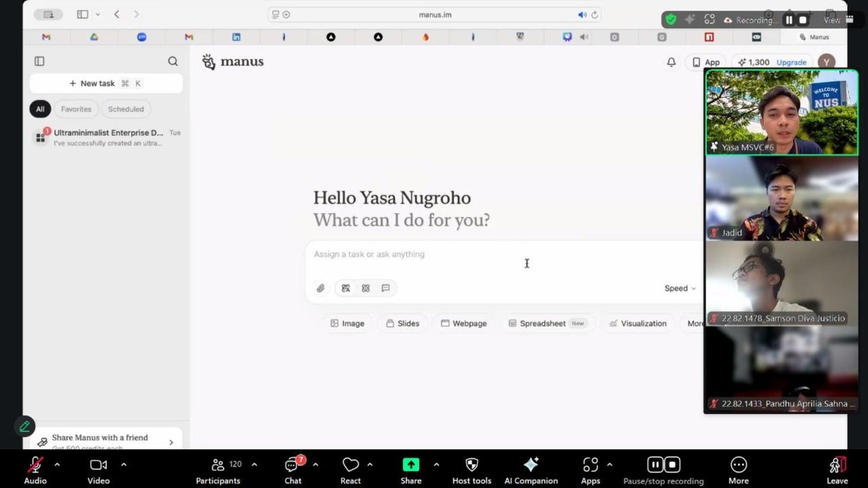Attach a file with the paperclip icon
Viewport: 868px width, 488px height.
point(321,288)
